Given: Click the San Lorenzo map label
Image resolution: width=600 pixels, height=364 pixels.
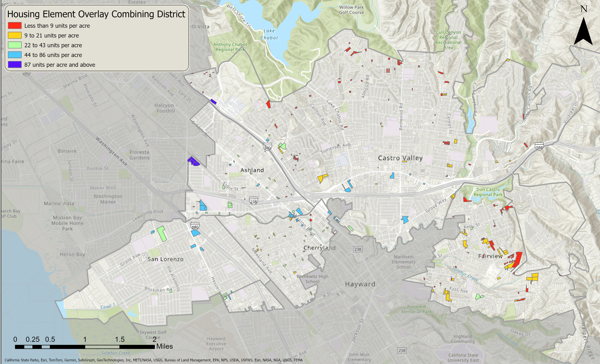Looking at the screenshot, I should pyautogui.click(x=165, y=259).
